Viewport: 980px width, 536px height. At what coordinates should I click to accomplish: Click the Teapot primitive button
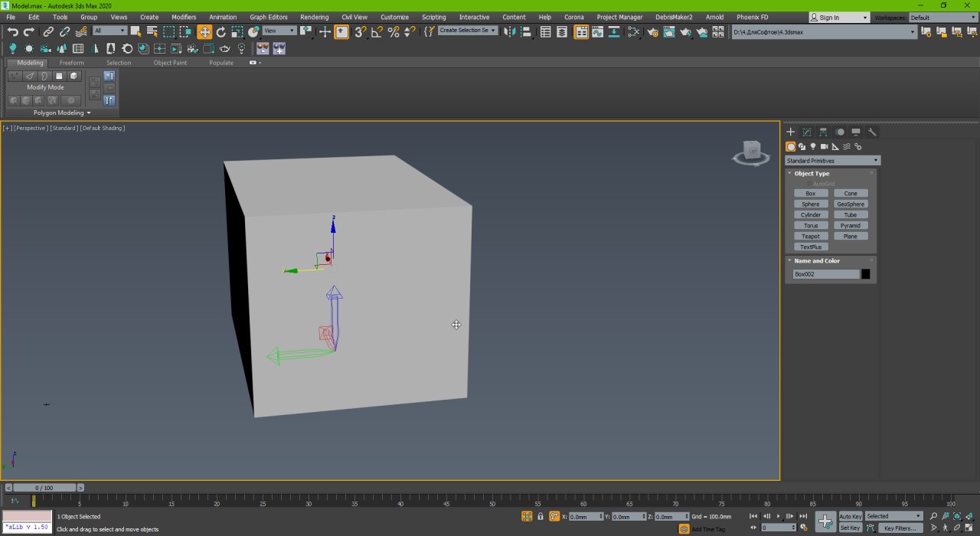pos(811,237)
